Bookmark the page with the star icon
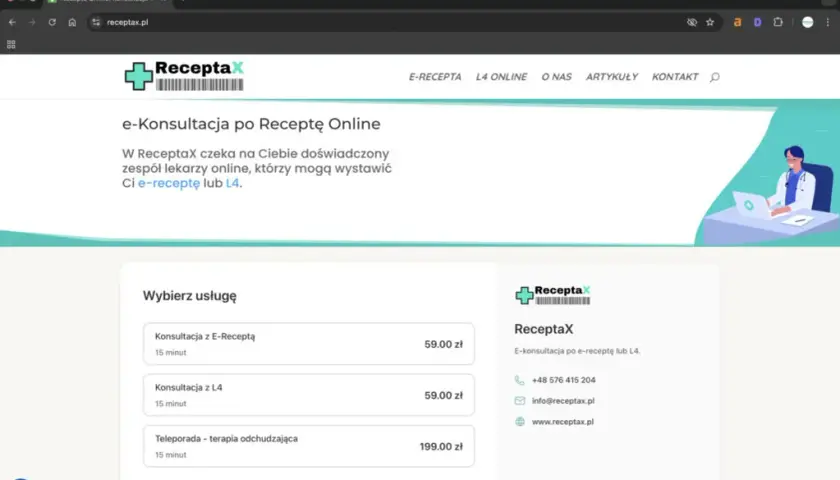The height and width of the screenshot is (480, 840). (x=710, y=22)
